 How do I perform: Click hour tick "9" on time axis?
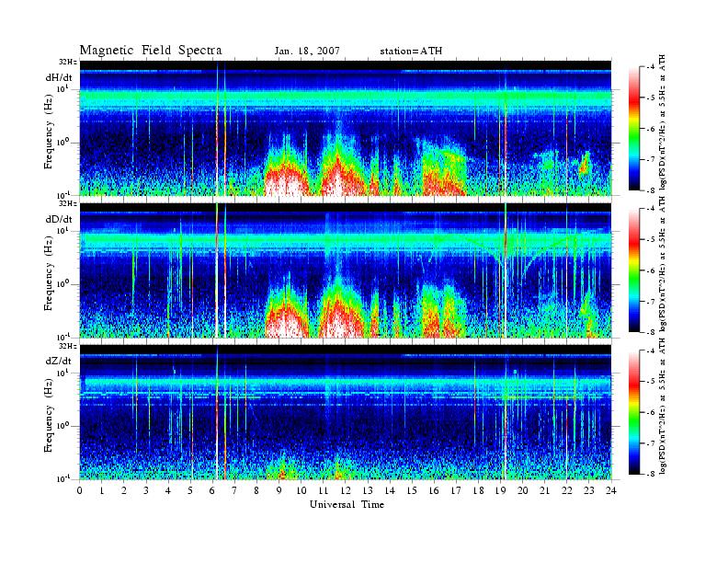(x=279, y=490)
